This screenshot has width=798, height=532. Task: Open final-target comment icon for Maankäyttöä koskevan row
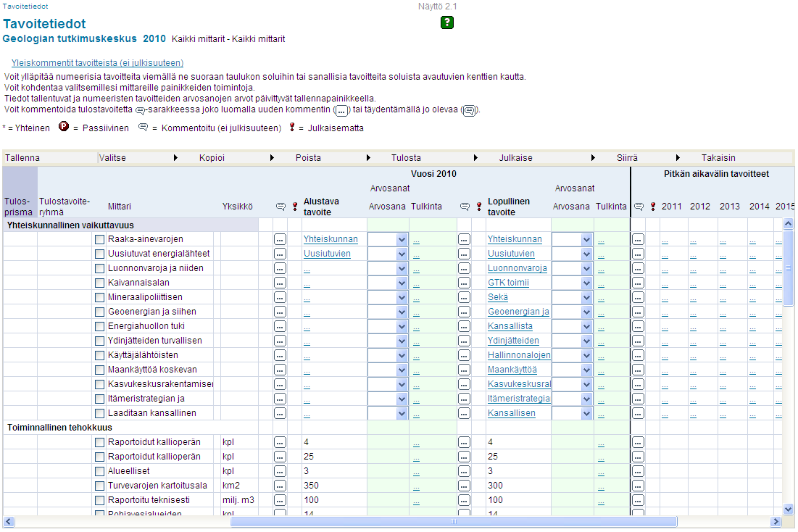pyautogui.click(x=464, y=370)
